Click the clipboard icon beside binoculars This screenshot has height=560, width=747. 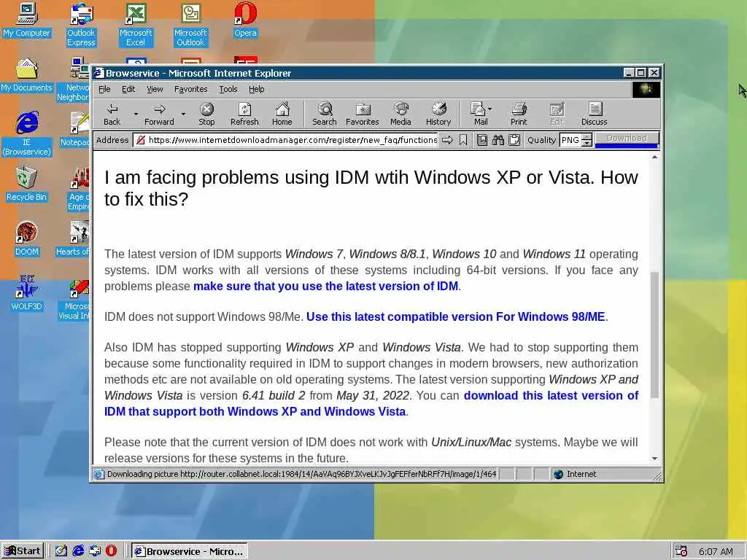pyautogui.click(x=514, y=140)
